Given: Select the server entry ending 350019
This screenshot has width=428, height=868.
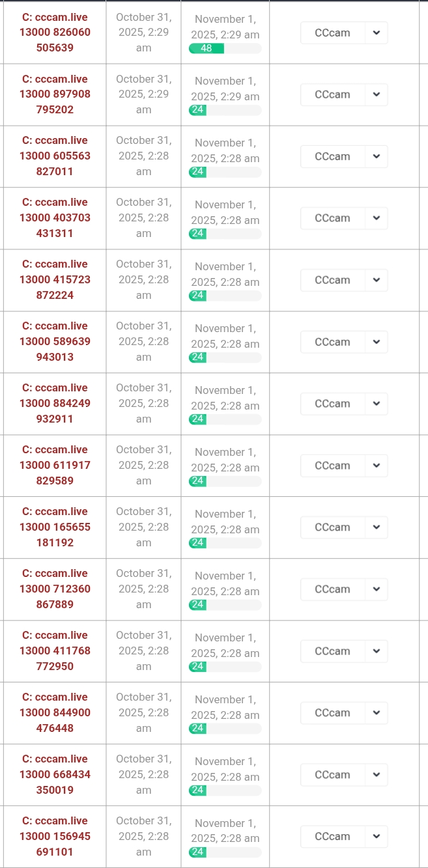Looking at the screenshot, I should pyautogui.click(x=54, y=774).
